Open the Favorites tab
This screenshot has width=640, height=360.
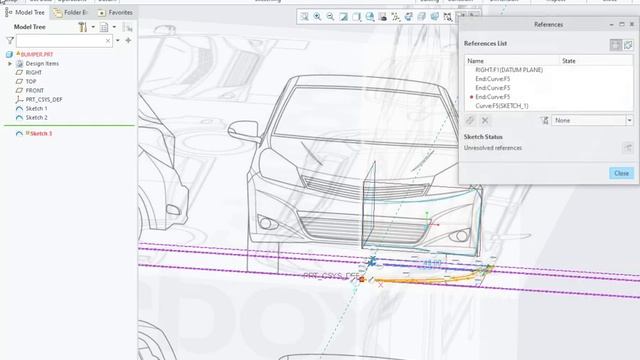pyautogui.click(x=115, y=13)
